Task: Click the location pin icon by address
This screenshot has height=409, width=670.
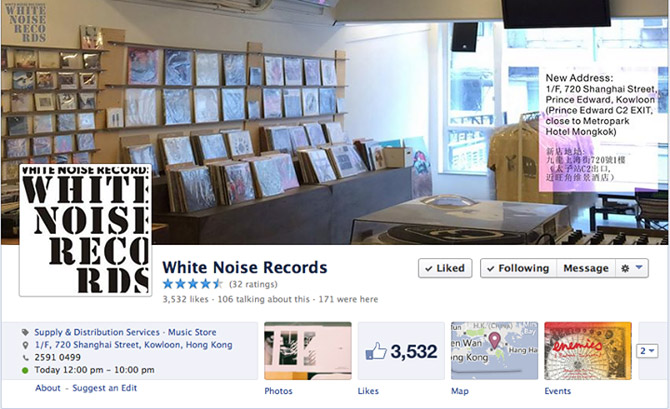Action: [x=25, y=345]
